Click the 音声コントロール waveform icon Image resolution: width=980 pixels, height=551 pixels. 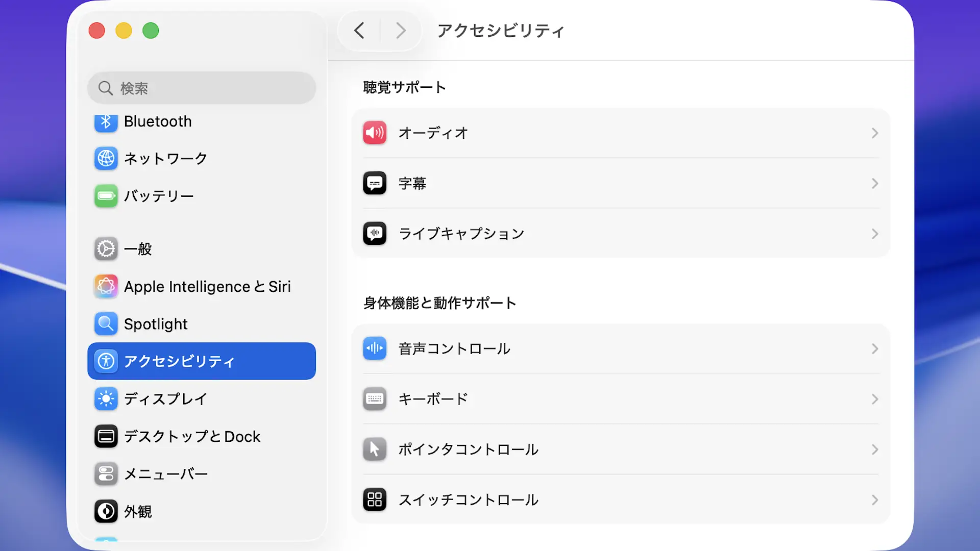tap(375, 349)
